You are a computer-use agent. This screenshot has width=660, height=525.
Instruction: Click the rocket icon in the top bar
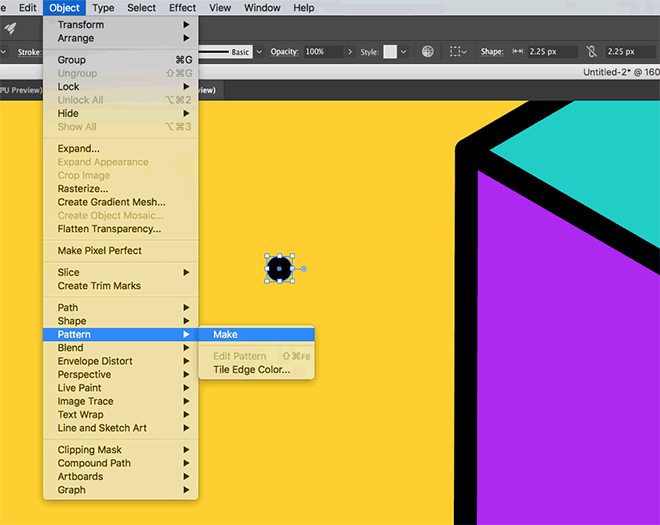[x=11, y=28]
